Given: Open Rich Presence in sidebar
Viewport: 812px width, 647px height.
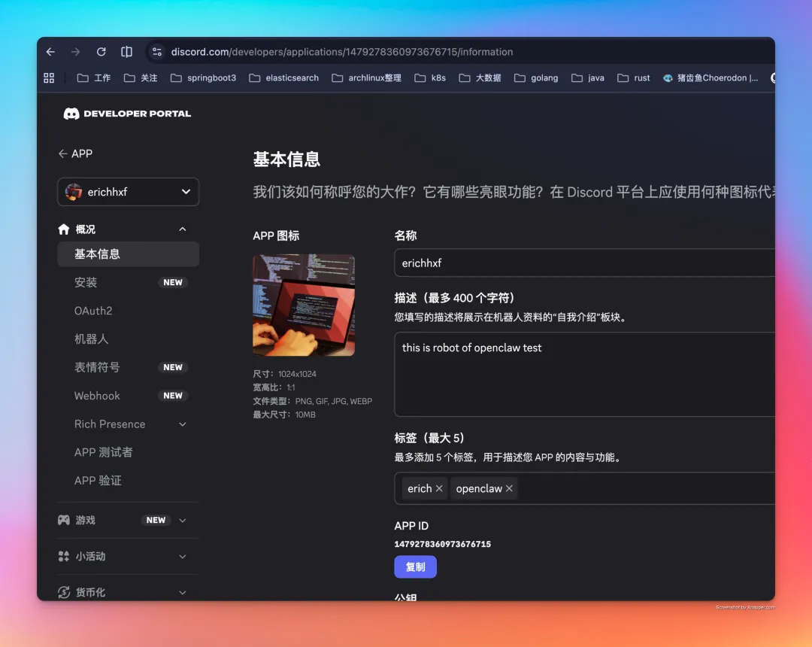Looking at the screenshot, I should click(x=110, y=424).
